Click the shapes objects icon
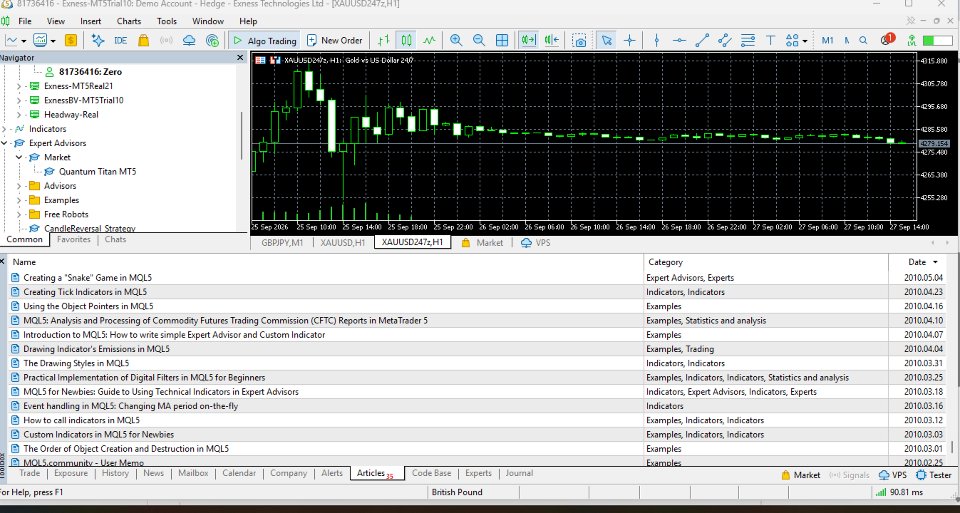960x513 pixels. click(792, 40)
